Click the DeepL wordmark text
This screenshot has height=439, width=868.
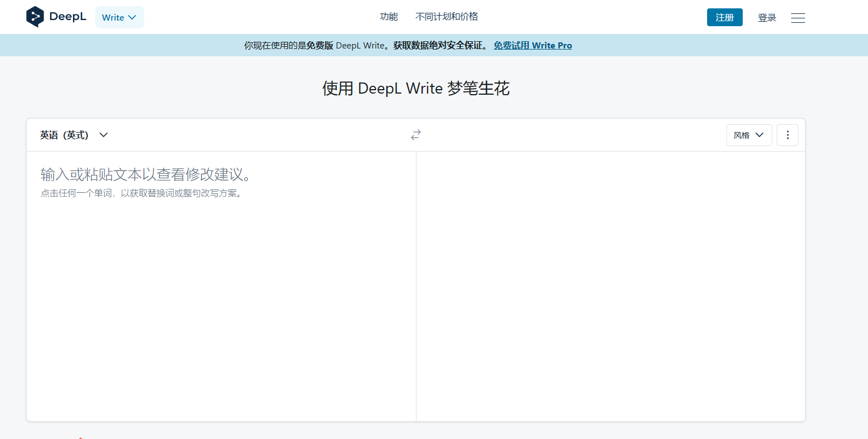68,17
